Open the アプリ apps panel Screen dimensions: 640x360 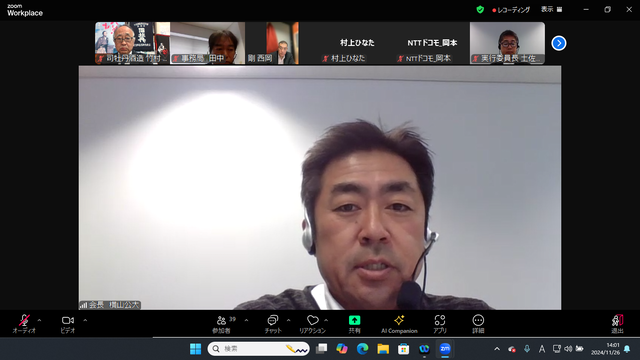[x=440, y=324]
